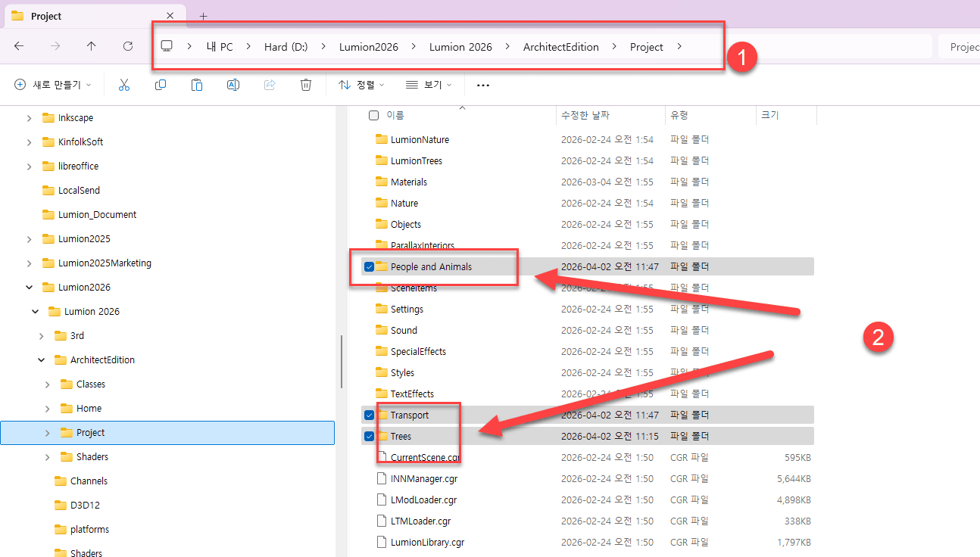Screen dimensions: 980x557
Task: Open the 보기 view dropdown
Action: pos(429,85)
